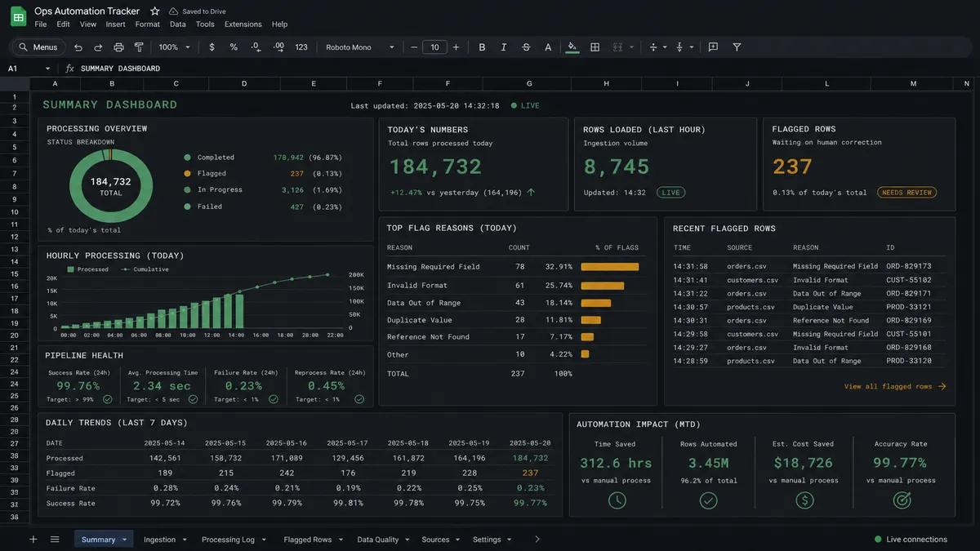Viewport: 980px width, 551px height.
Task: Apply currency format with the dollar icon
Action: 212,47
